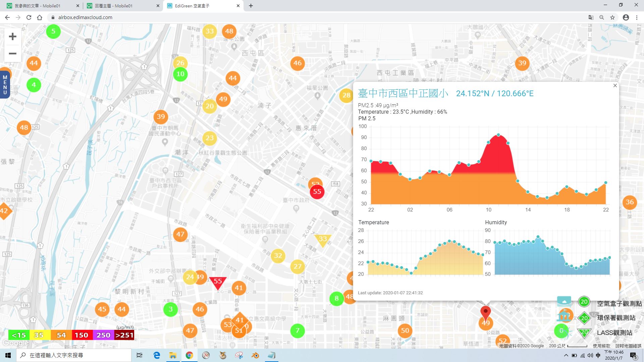
Task: Open the 回報地圖錯誤 link
Action: click(x=628, y=346)
